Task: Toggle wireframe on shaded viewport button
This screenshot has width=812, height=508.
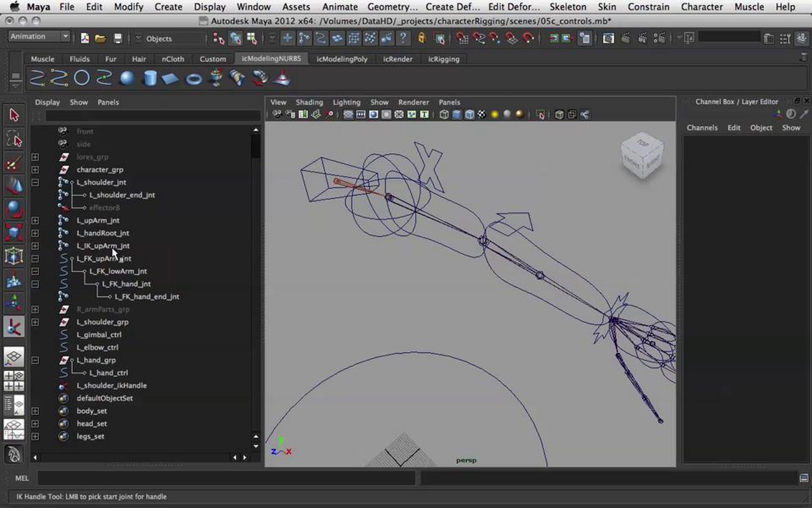Action: (469, 115)
